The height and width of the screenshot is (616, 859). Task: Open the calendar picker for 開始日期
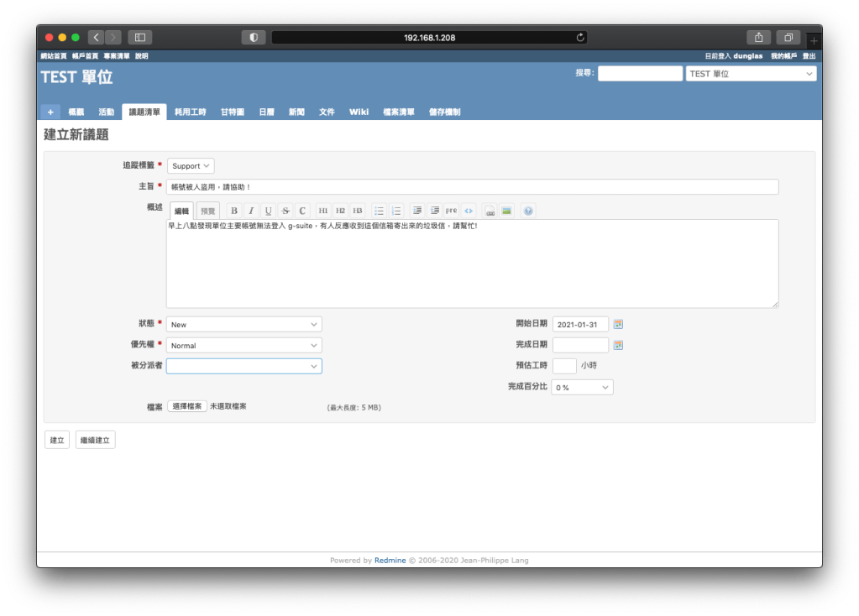[x=619, y=324]
